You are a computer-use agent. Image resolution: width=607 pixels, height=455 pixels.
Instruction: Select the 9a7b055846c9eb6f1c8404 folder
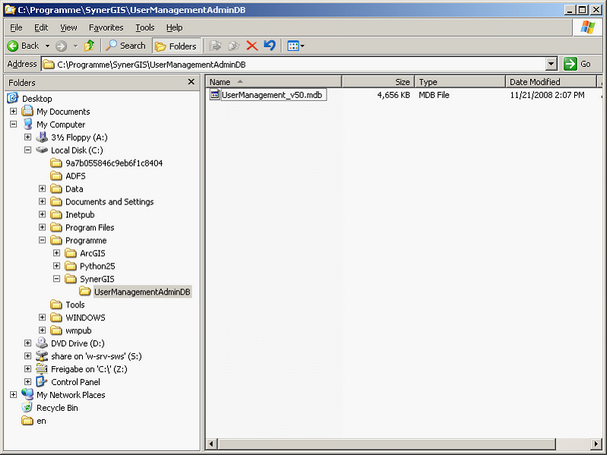tap(114, 163)
